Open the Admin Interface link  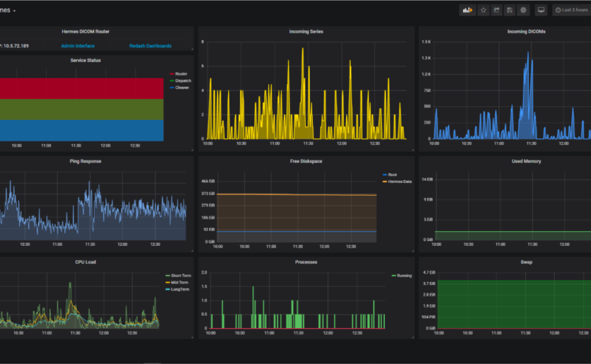pos(77,46)
